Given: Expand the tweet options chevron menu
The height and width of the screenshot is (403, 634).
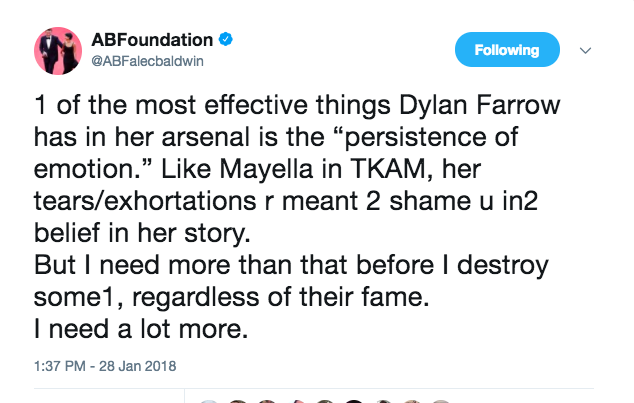Looking at the screenshot, I should coord(585,51).
